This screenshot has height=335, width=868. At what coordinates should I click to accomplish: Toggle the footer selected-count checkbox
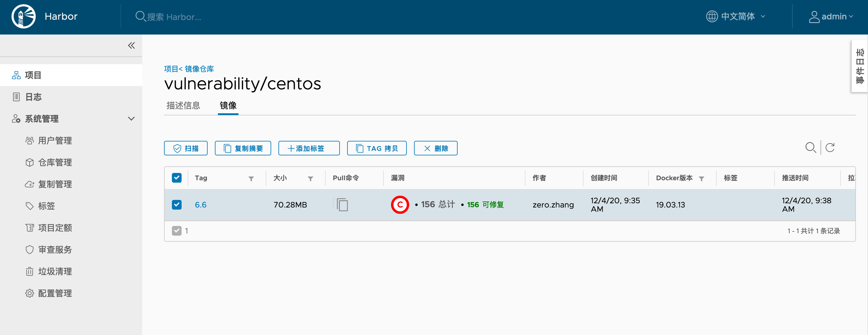pyautogui.click(x=176, y=231)
